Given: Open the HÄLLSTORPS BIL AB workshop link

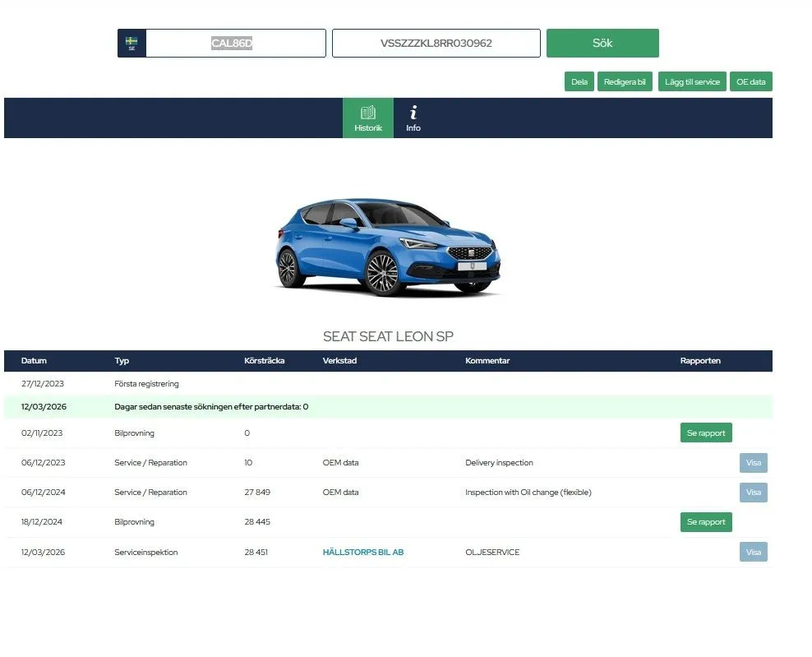Looking at the screenshot, I should coord(363,552).
